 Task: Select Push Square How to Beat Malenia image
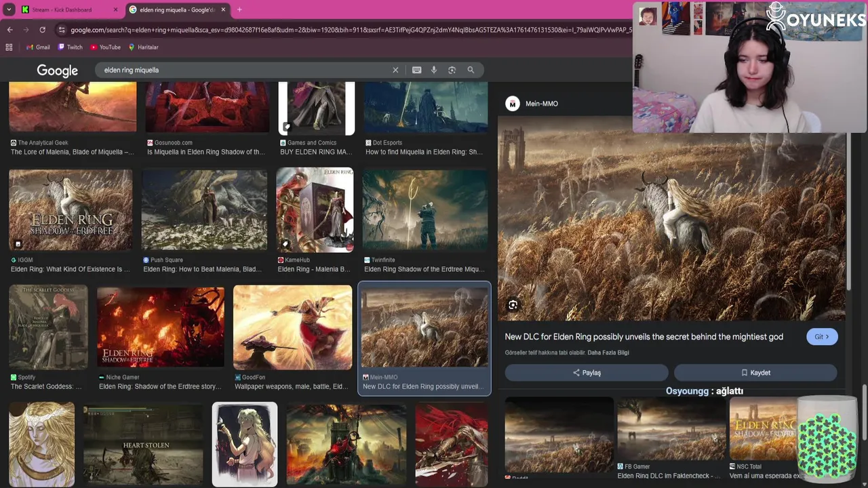[x=204, y=210]
